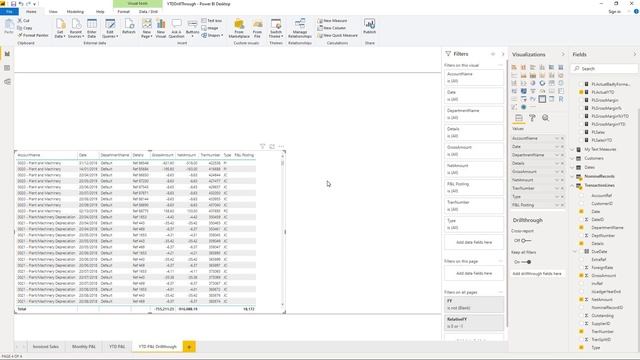640x360 pixels.
Task: Switch to Report view in sidebar
Action: 7,54
